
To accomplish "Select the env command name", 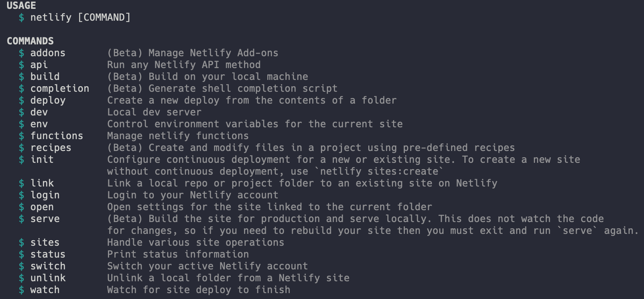I will point(39,124).
